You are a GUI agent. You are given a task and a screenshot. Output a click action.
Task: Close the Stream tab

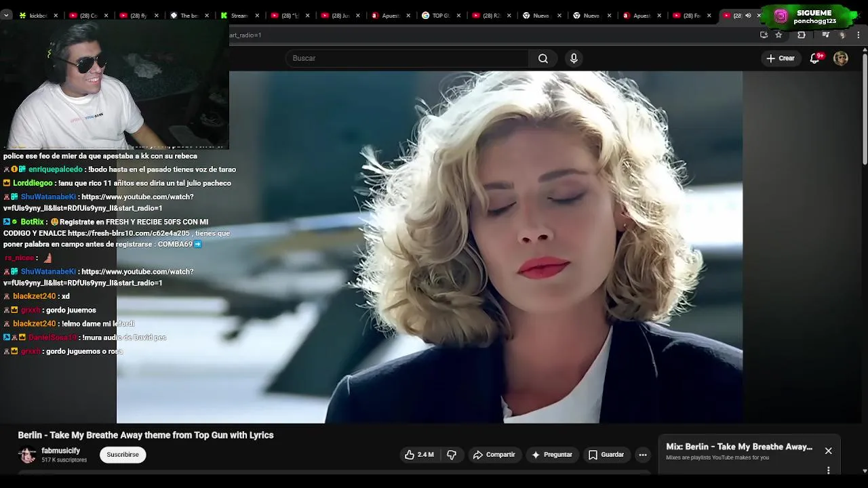click(x=258, y=16)
